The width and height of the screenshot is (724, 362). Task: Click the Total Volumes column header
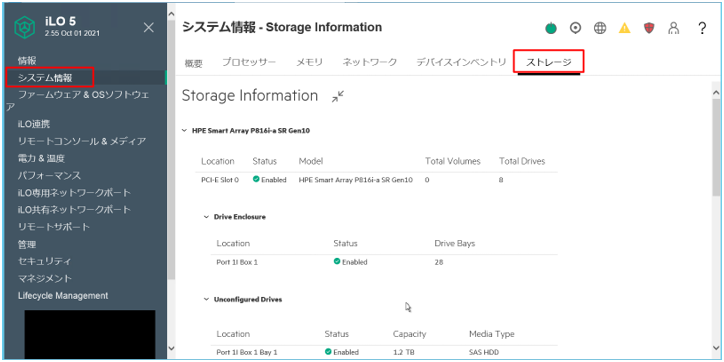click(453, 161)
